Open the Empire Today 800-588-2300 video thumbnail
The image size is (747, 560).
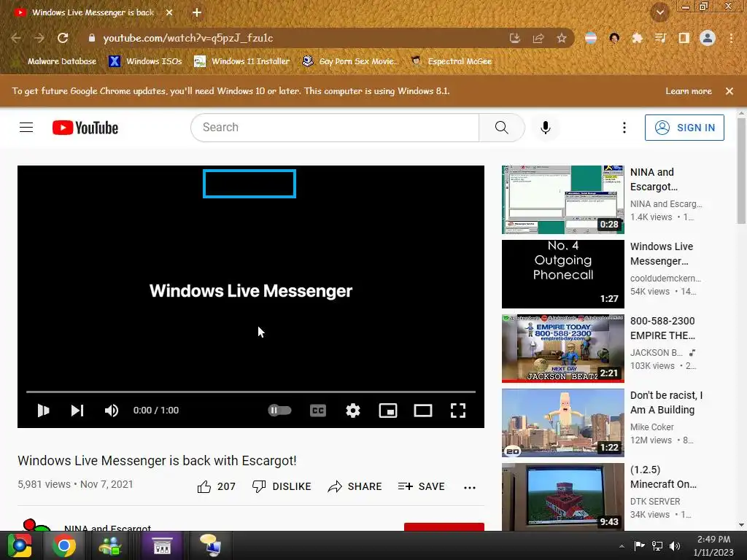point(562,348)
